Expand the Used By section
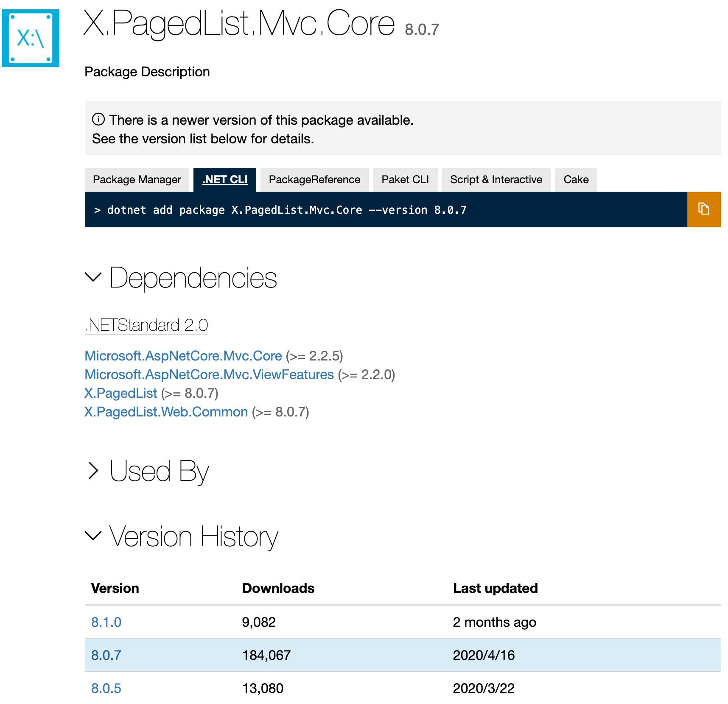This screenshot has height=704, width=728. [x=93, y=471]
